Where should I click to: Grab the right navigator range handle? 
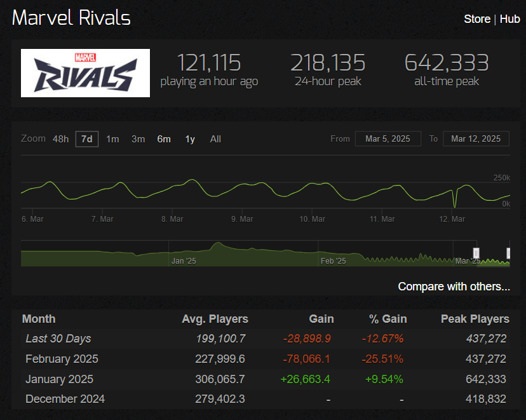(x=509, y=253)
